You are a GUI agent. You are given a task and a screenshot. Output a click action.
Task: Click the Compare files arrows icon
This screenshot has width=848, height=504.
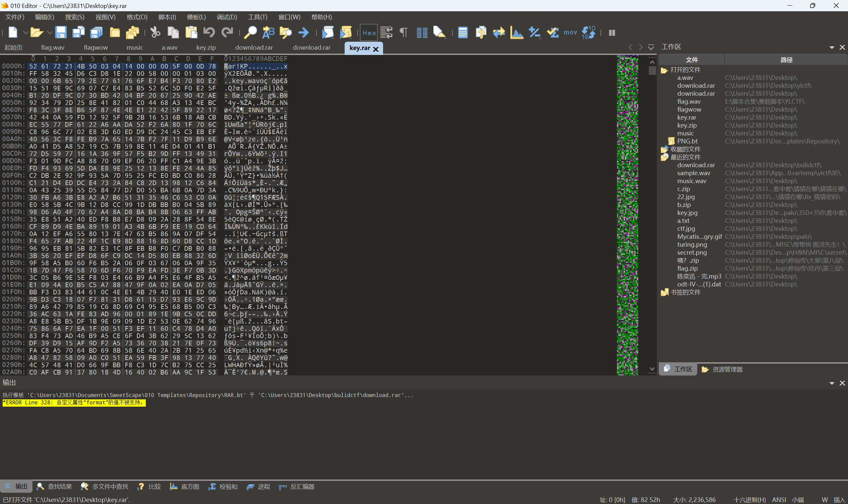coord(499,32)
